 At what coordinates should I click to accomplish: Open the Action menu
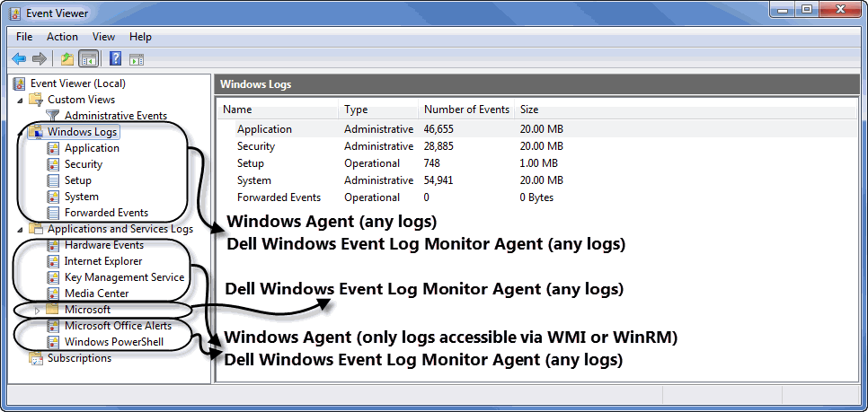62,37
